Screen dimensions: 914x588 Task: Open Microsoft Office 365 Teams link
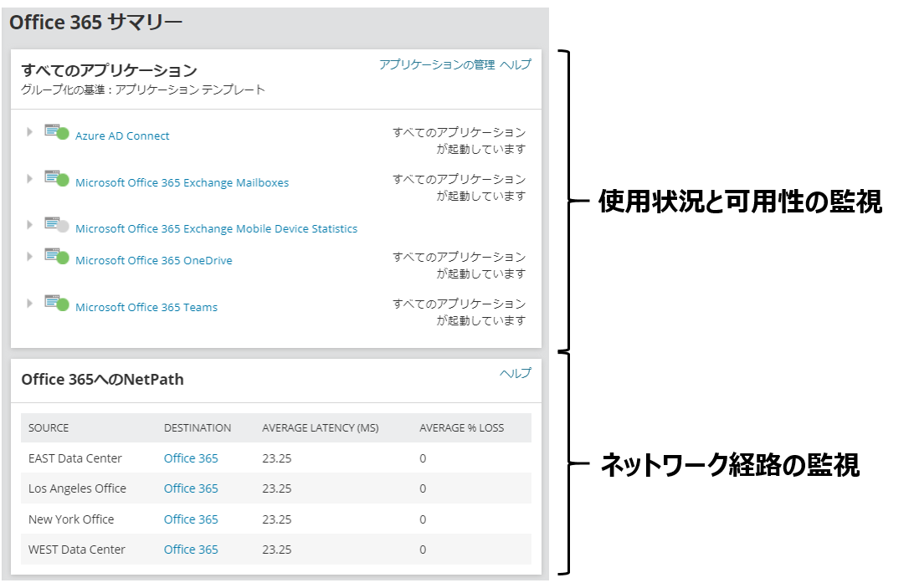146,307
